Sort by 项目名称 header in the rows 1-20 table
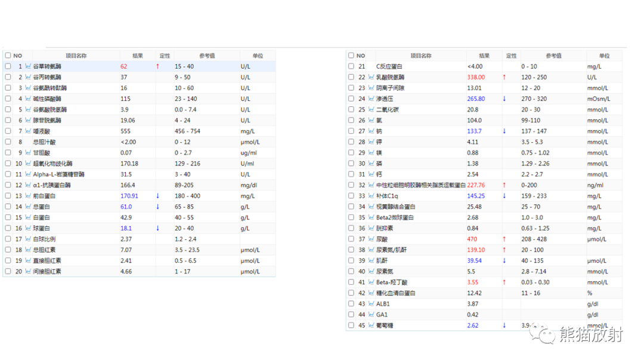 coord(76,56)
